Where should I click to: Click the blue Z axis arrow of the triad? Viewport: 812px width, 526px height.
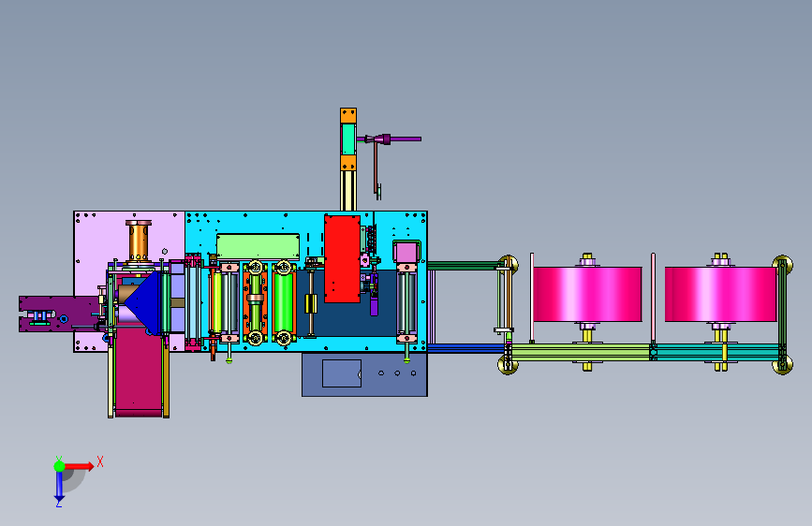tap(59, 487)
